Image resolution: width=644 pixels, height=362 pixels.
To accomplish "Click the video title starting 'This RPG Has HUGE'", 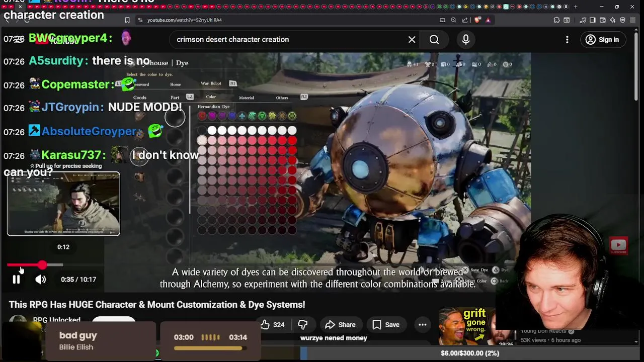I will coord(157,305).
